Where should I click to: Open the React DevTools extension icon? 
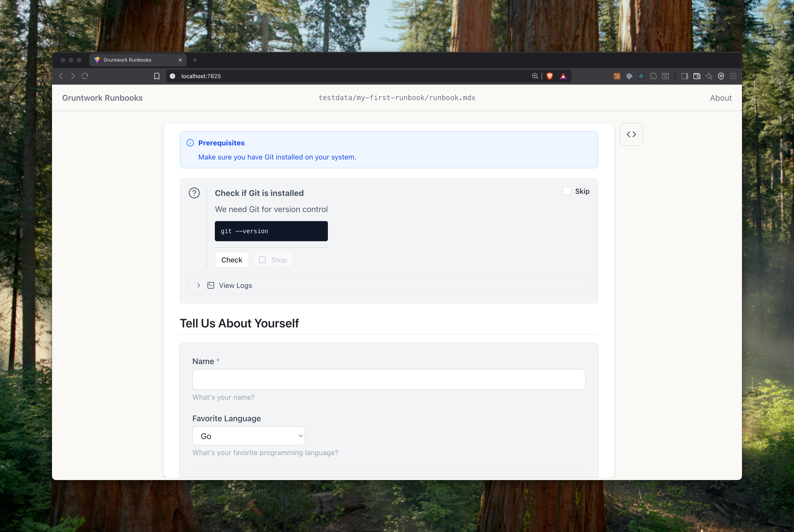[x=641, y=76]
